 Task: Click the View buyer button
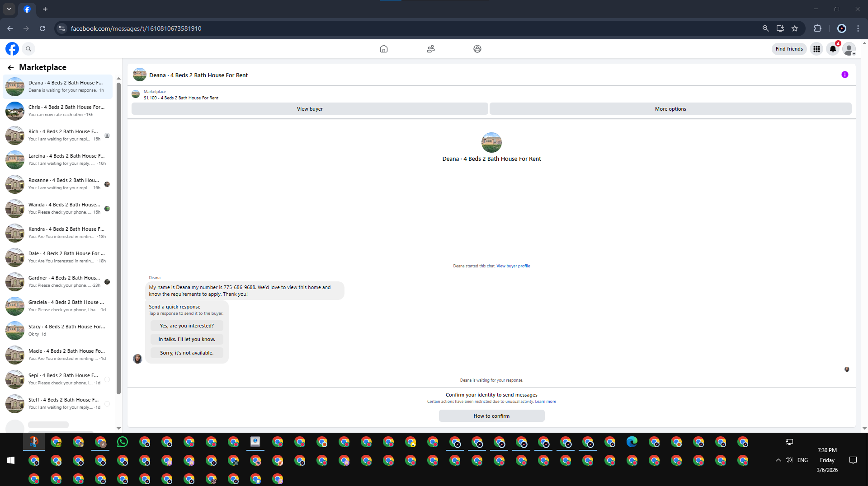(x=310, y=109)
